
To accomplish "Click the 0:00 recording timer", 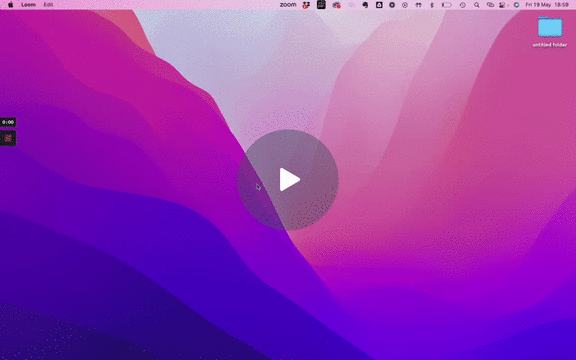I will tap(8, 122).
